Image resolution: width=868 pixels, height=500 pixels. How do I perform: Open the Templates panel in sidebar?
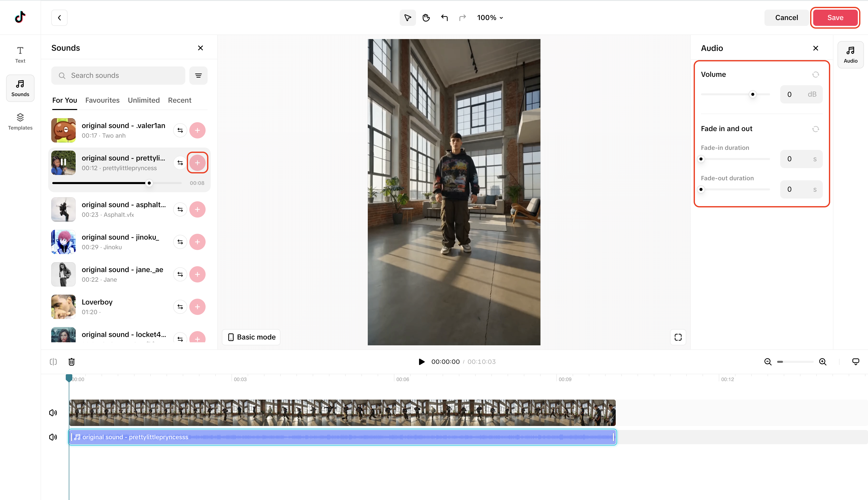click(20, 121)
